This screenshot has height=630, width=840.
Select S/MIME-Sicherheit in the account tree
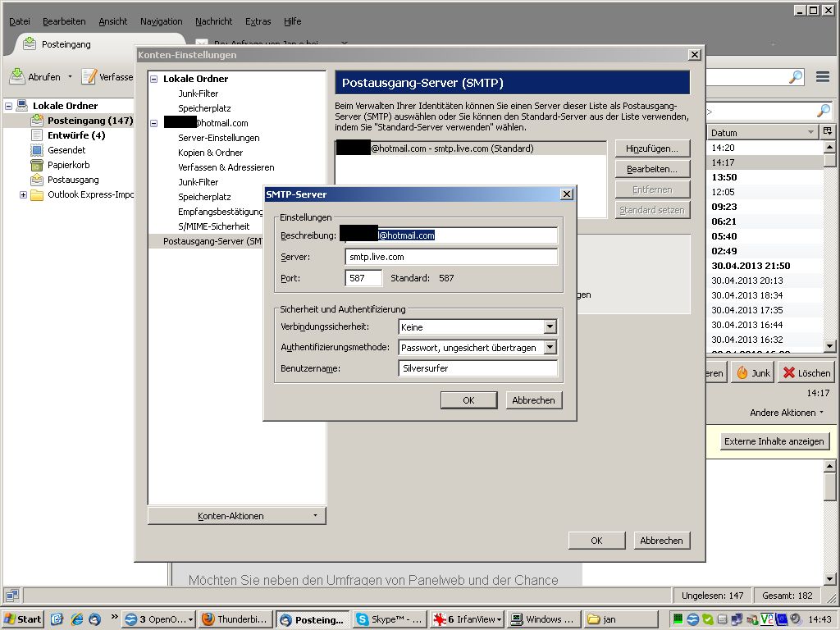213,226
